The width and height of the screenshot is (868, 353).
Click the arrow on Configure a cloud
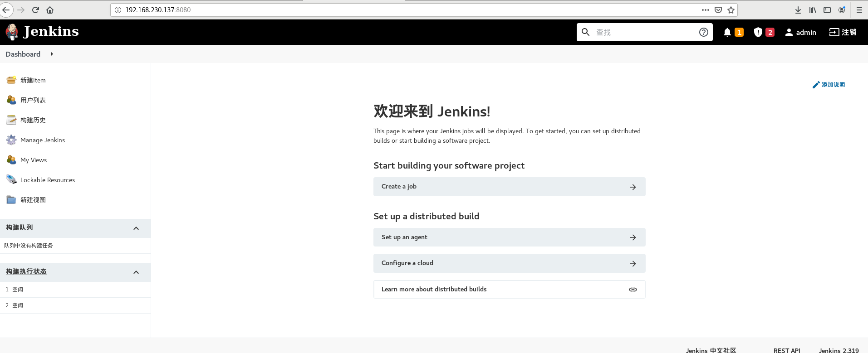[x=633, y=264]
